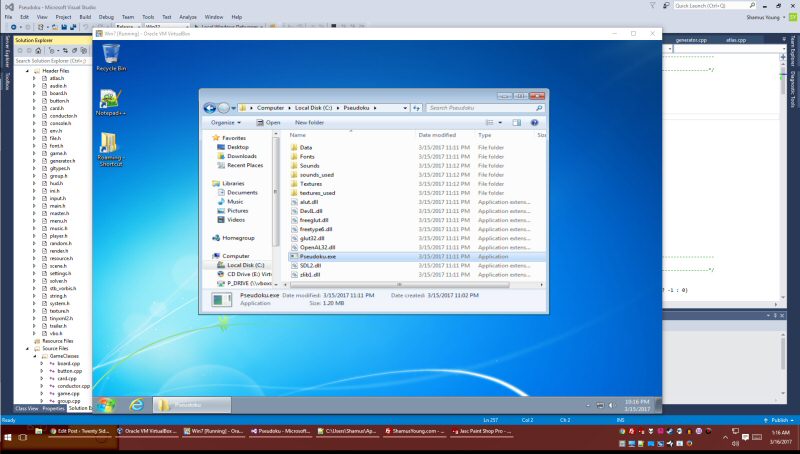Switch to the atlas.cpp editor tab

[736, 40]
